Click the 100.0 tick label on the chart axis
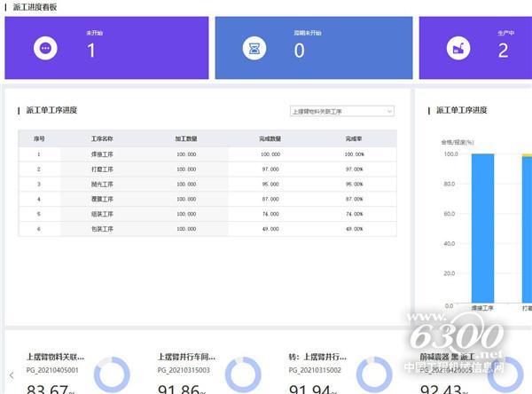Image resolution: width=532 pixels, height=394 pixels. coord(450,154)
